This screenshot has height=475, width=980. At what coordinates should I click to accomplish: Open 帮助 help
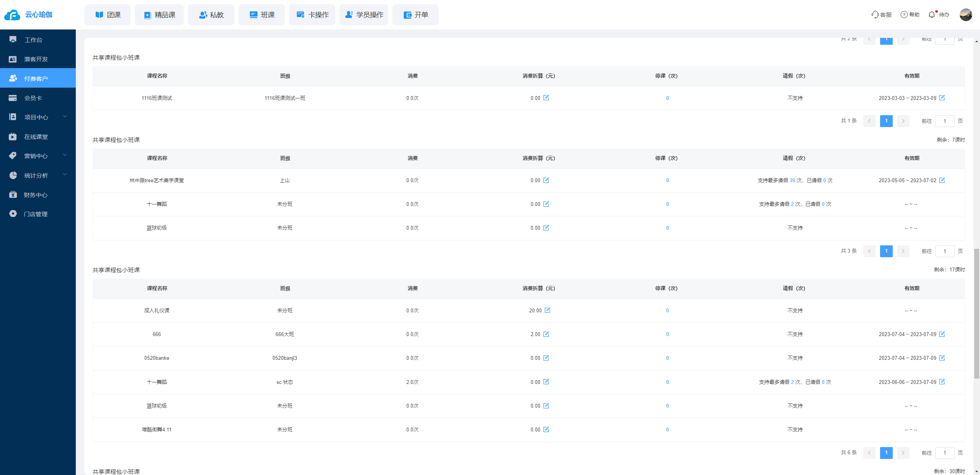click(x=910, y=15)
